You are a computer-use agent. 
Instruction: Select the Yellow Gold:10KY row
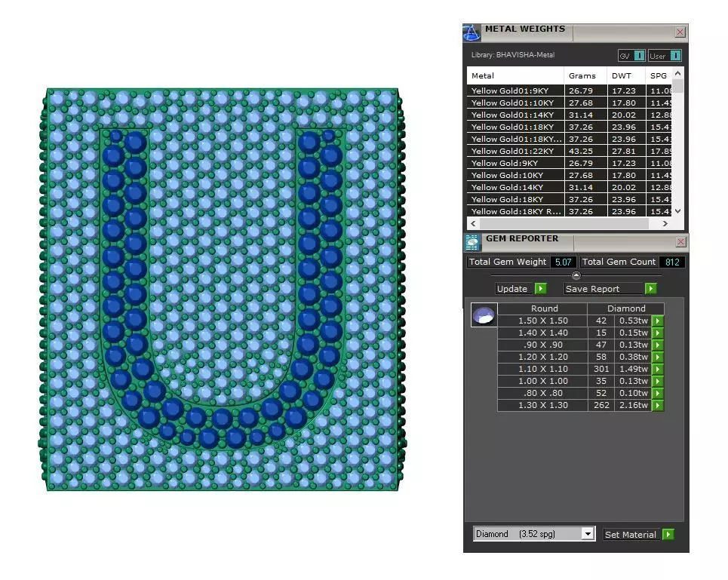(x=570, y=175)
